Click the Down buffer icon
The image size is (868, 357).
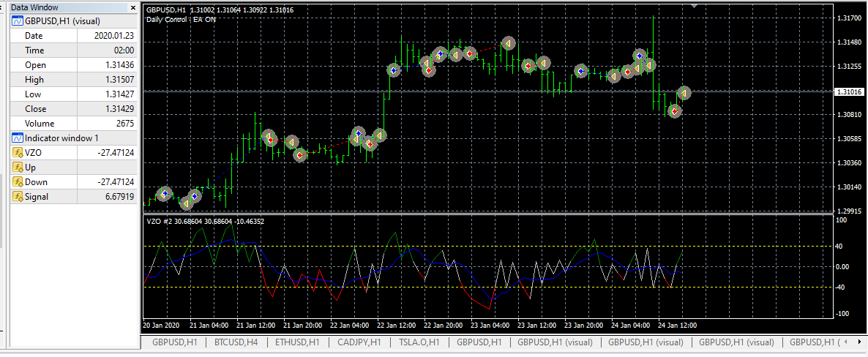click(x=17, y=182)
